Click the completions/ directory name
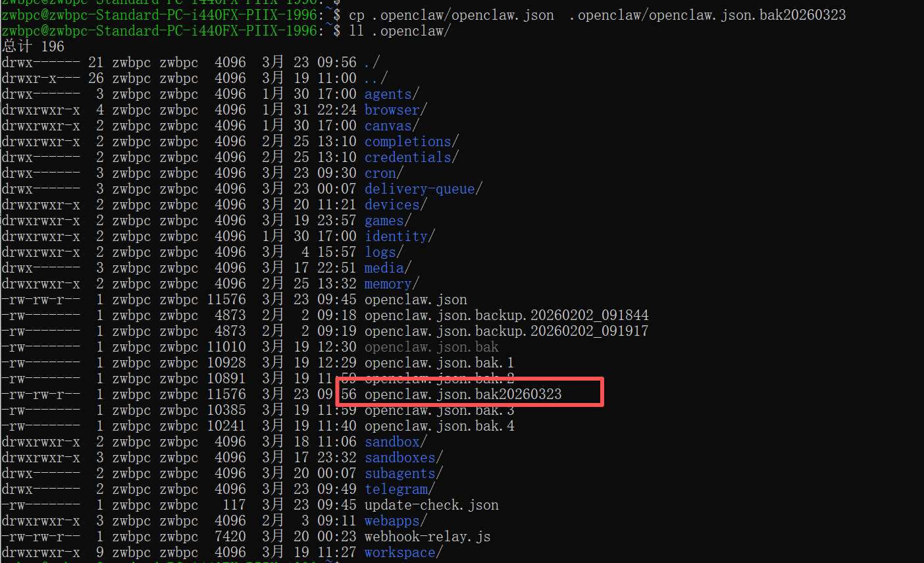 click(x=411, y=142)
